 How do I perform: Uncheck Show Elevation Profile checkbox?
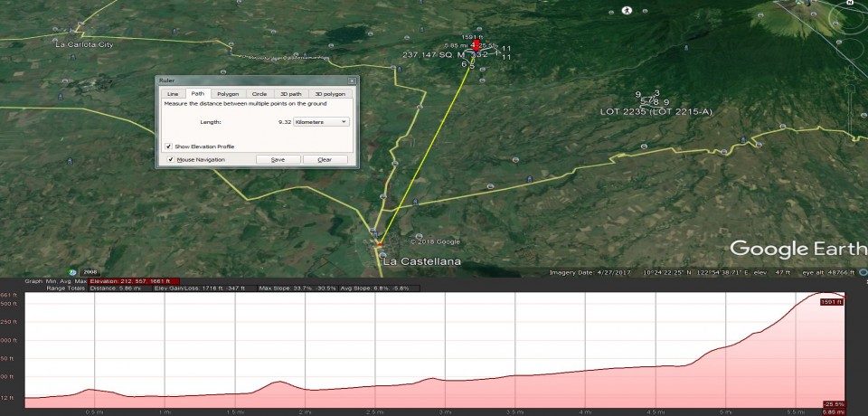point(169,146)
